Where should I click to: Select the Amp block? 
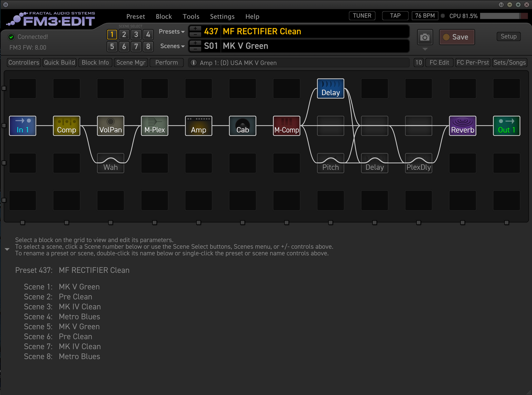198,126
